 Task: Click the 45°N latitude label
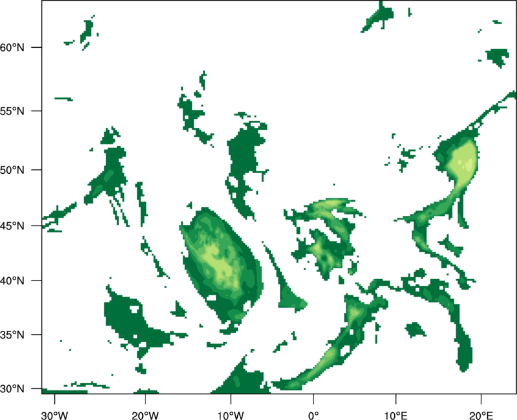click(12, 226)
